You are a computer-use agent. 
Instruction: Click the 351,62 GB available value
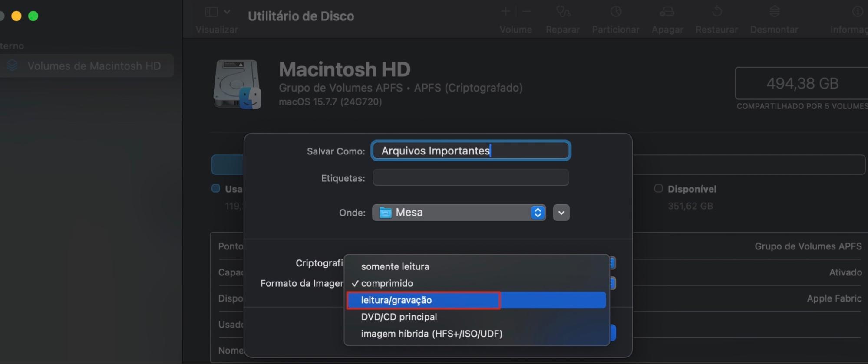690,206
